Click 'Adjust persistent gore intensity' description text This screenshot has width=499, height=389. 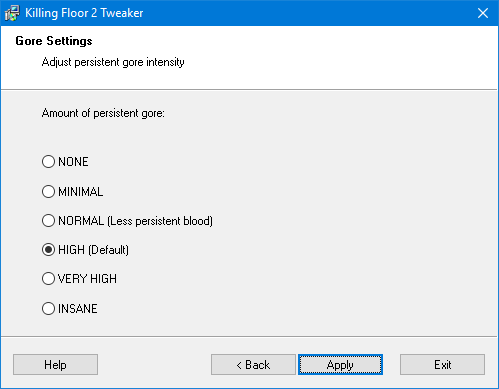[x=113, y=62]
